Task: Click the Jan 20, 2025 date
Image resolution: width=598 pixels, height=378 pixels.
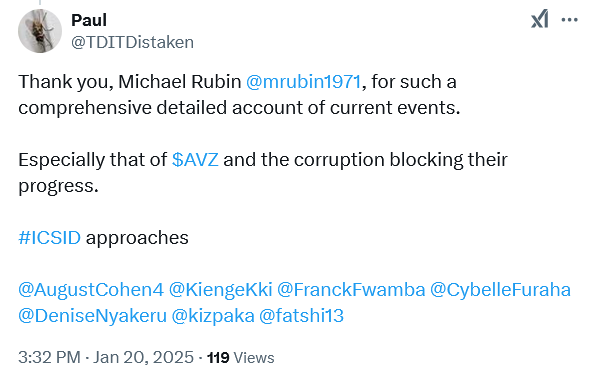Action: tap(143, 357)
